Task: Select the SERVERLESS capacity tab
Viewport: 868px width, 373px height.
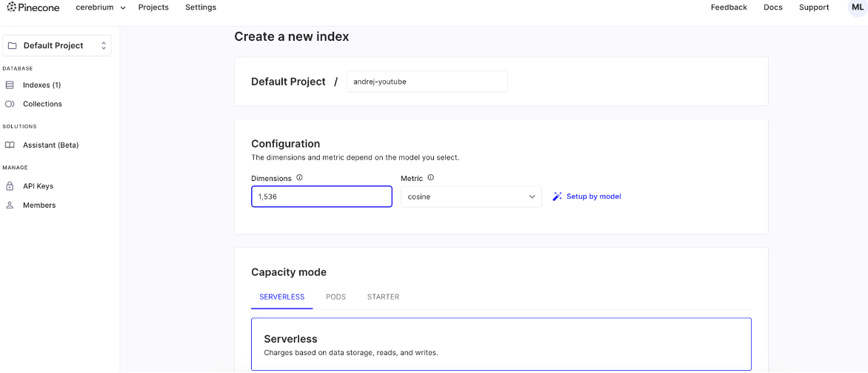Action: 281,297
